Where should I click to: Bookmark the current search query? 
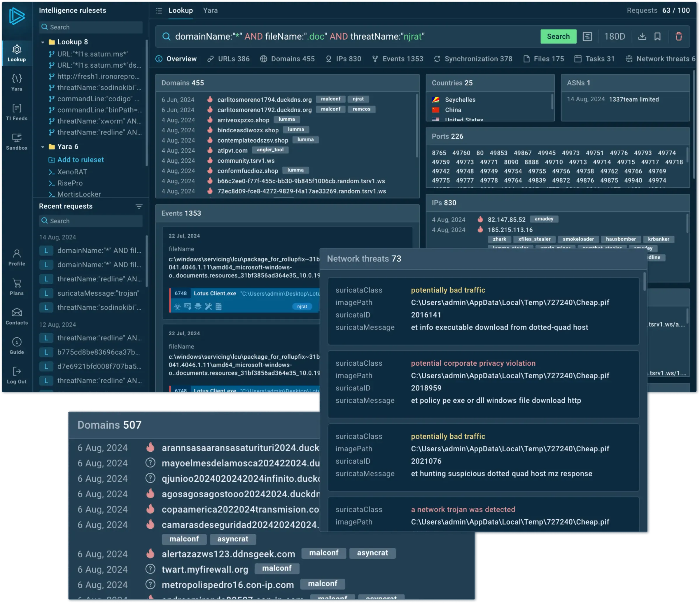(657, 36)
